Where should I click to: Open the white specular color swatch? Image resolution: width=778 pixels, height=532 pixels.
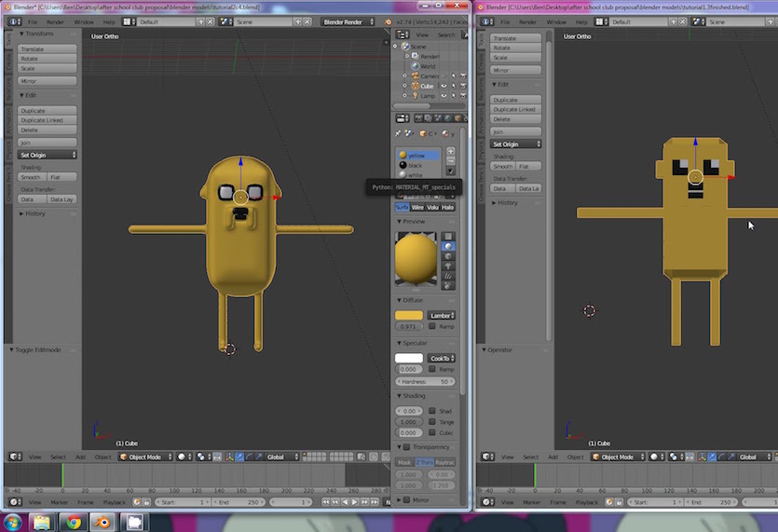pyautogui.click(x=409, y=358)
